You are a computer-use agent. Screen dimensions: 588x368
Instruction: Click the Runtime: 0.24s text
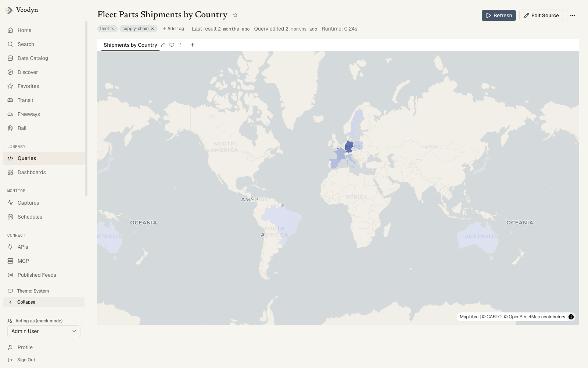coord(340,29)
